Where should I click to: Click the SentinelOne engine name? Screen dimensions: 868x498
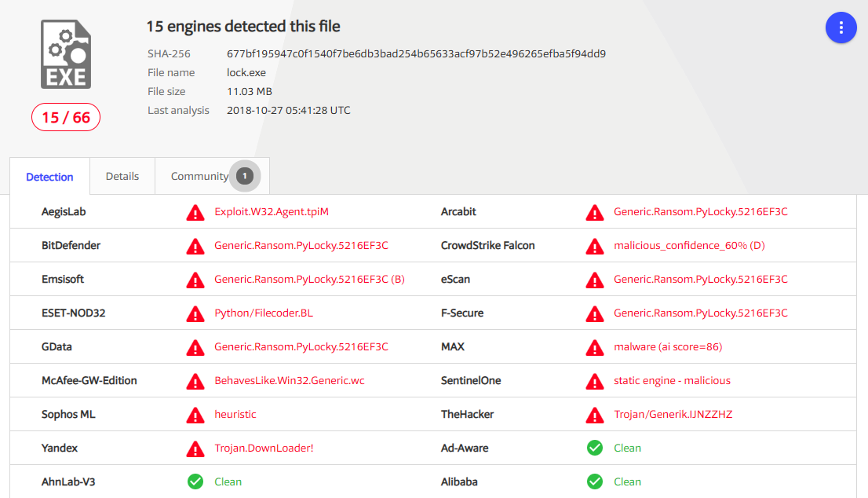coord(471,380)
